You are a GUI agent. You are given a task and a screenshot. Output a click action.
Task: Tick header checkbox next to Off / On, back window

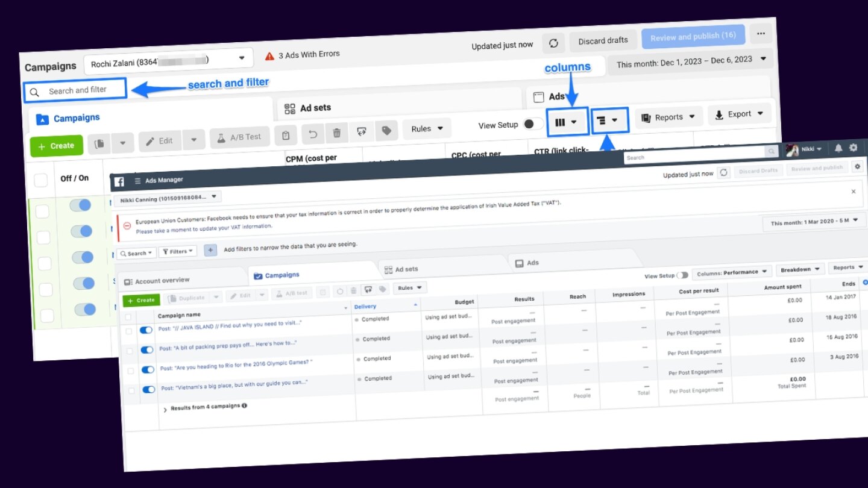(x=40, y=180)
